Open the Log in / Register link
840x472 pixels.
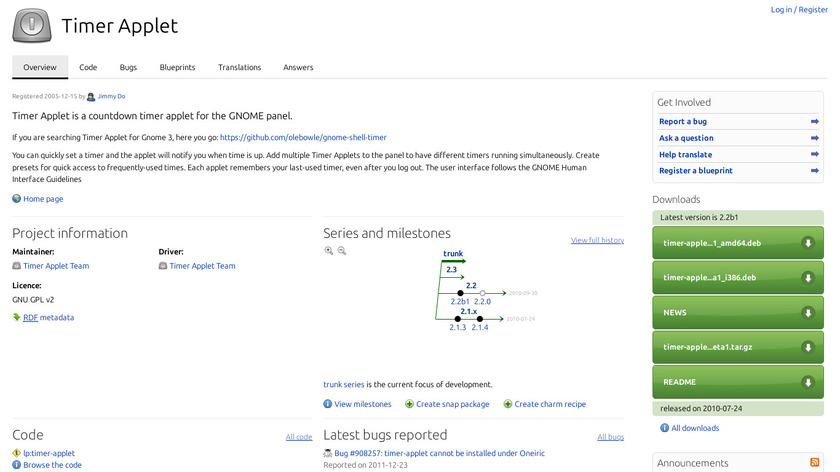click(799, 10)
